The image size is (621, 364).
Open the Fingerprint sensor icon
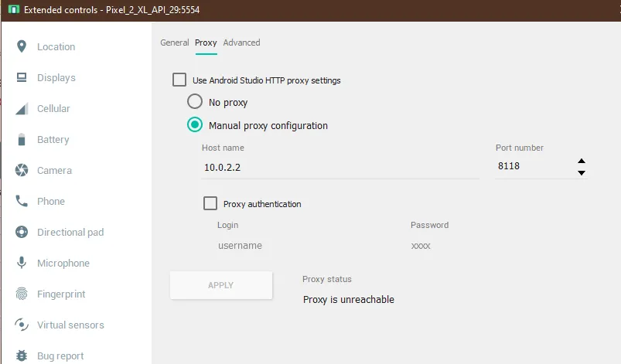pos(22,294)
